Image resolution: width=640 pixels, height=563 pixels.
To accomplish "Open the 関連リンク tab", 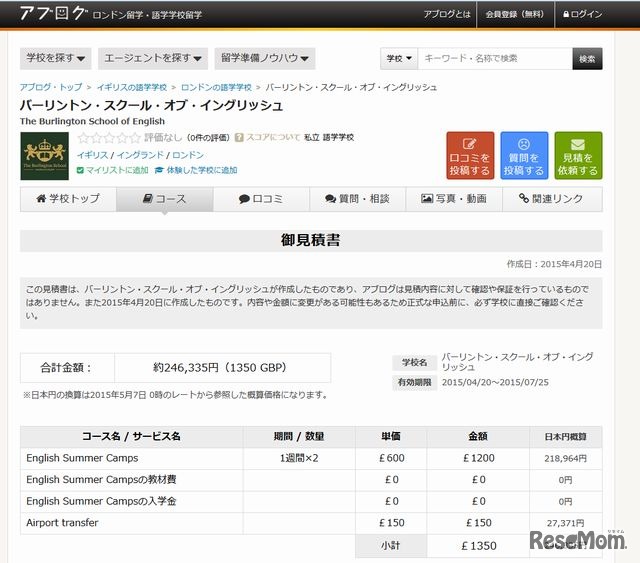I will [x=552, y=199].
